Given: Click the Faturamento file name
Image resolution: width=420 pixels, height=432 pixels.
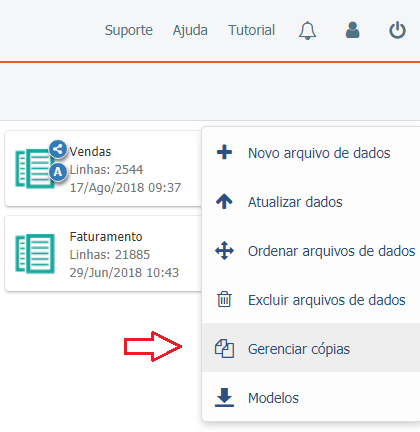Looking at the screenshot, I should 106,237.
